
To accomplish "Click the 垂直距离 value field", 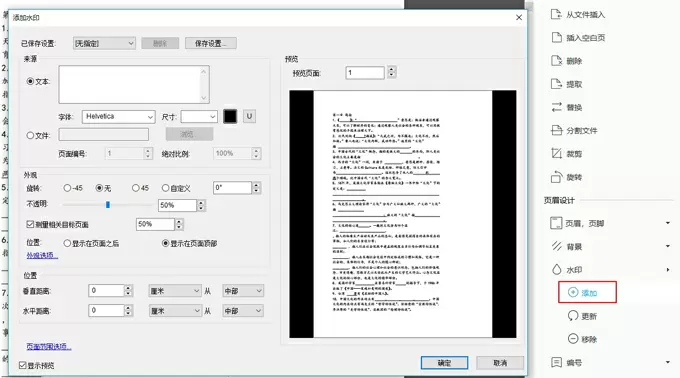I will [106, 290].
